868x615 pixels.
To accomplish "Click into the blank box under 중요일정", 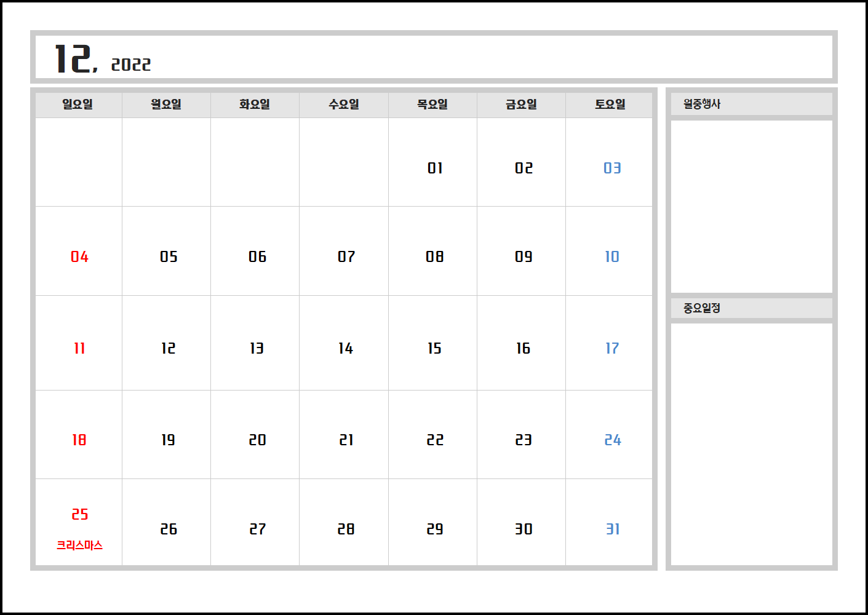I will click(x=752, y=444).
